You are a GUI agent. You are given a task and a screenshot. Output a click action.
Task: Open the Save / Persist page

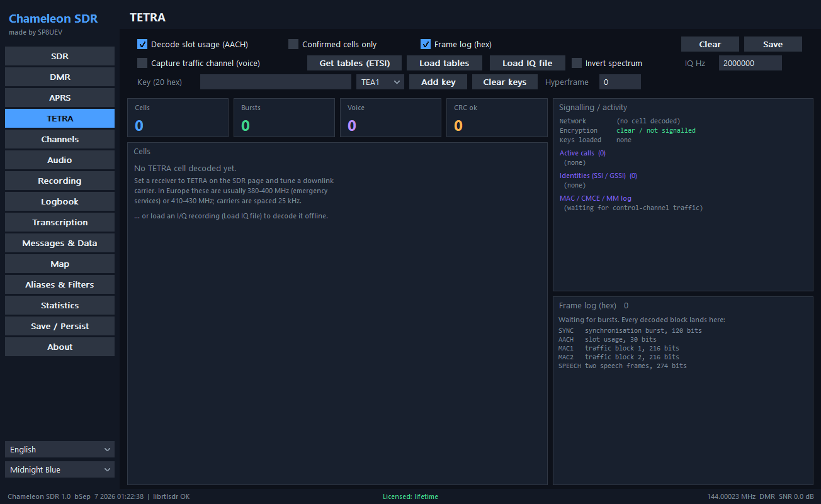60,326
